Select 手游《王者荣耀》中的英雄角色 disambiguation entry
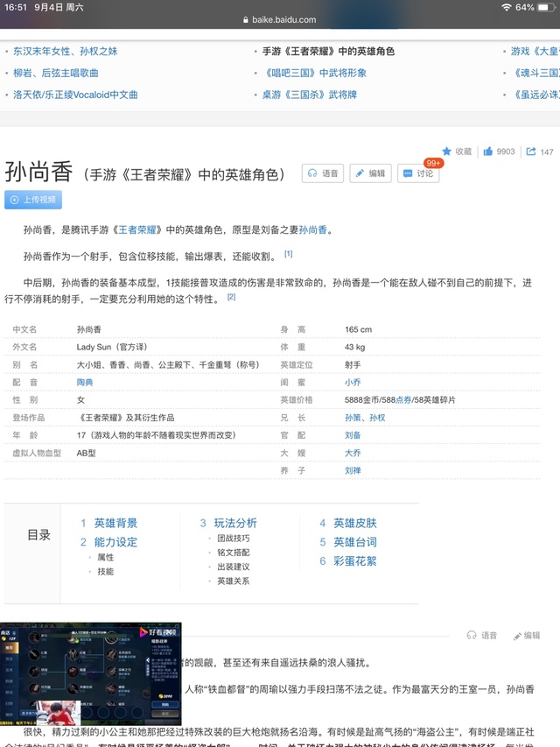Image resolution: width=560 pixels, height=747 pixels. (x=329, y=51)
